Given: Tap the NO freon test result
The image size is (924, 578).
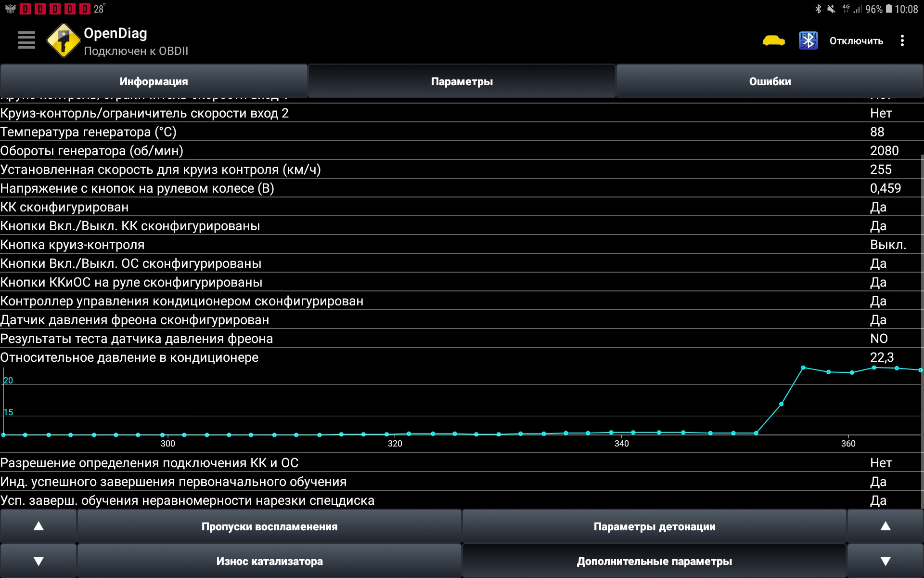Looking at the screenshot, I should (879, 339).
